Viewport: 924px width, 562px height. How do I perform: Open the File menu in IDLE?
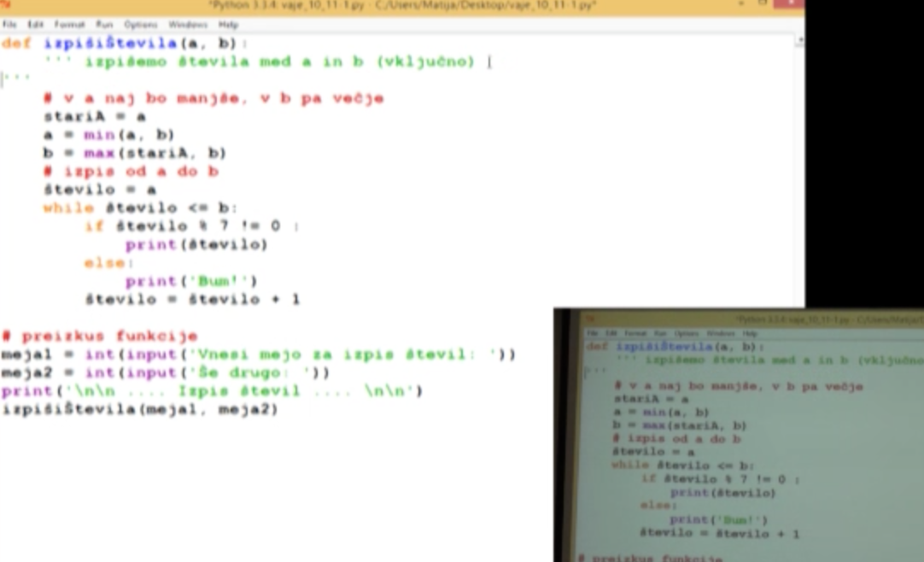click(x=9, y=25)
